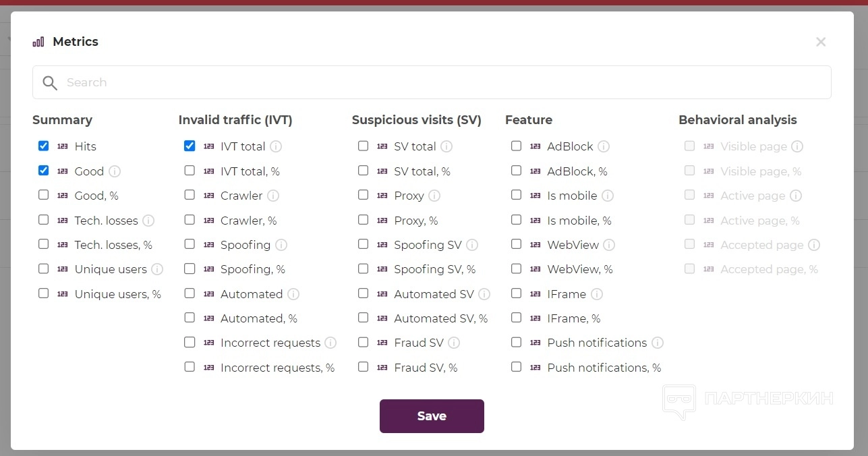
Task: Click info icon beside Tech. losses
Action: coord(148,221)
